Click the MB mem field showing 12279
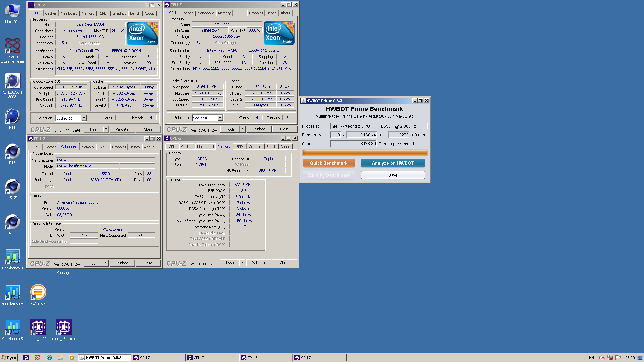 (399, 135)
